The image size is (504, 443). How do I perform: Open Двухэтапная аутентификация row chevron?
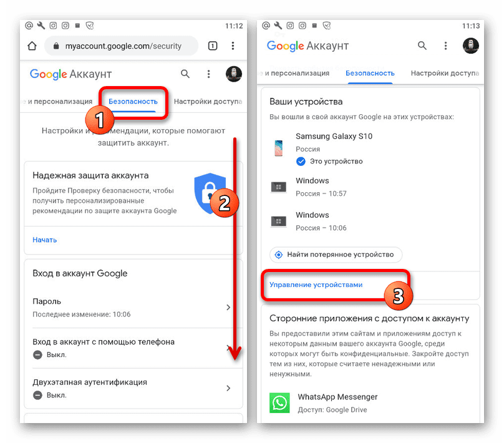click(228, 388)
